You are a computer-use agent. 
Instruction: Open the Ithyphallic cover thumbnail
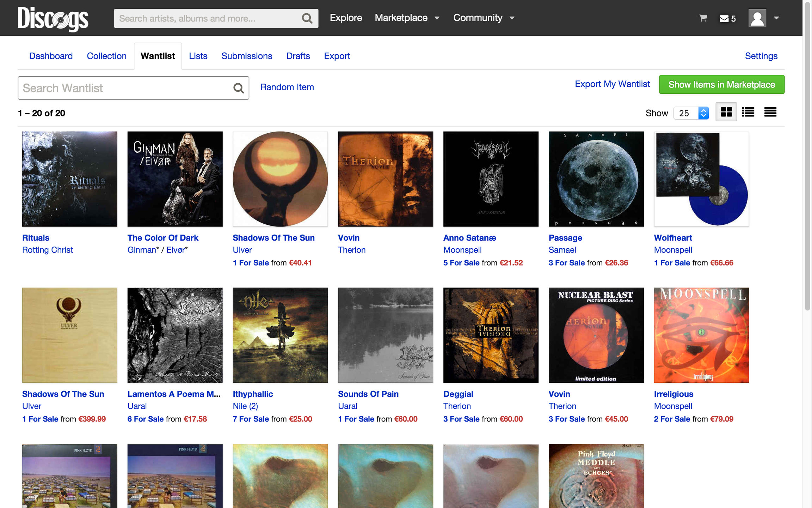[x=281, y=335]
